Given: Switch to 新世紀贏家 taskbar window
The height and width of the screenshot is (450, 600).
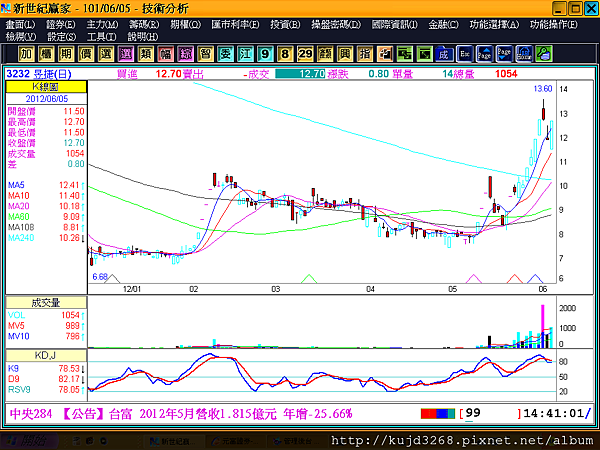Looking at the screenshot, I should 174,441.
